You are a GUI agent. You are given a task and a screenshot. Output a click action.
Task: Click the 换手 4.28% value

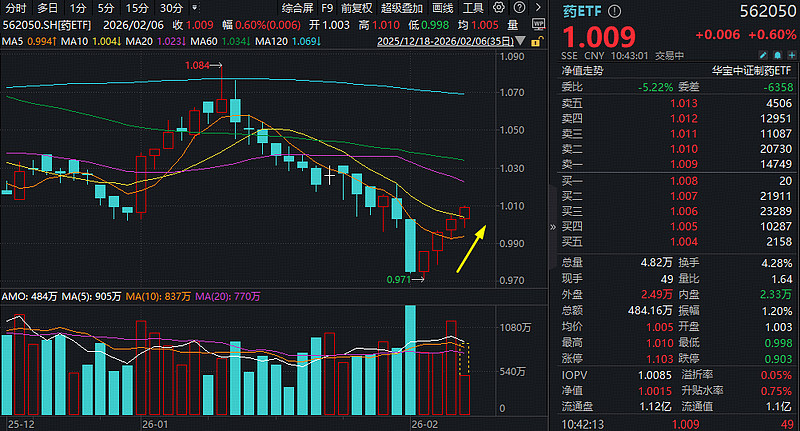point(777,263)
